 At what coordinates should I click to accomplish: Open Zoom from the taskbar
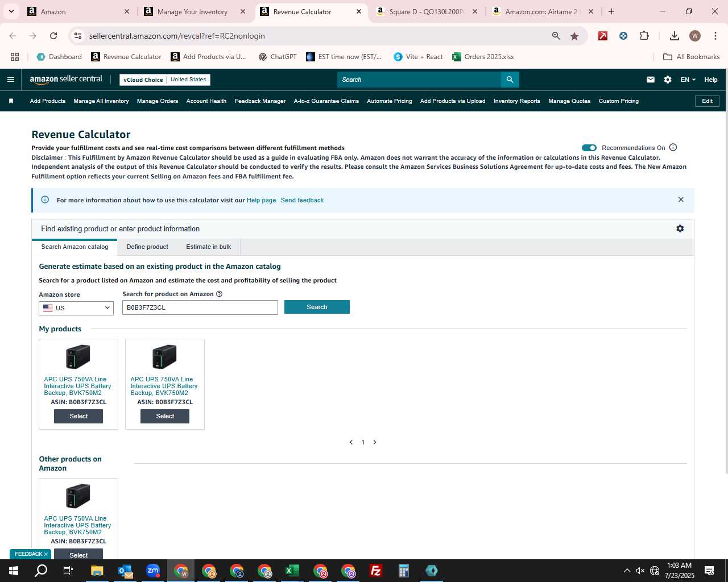click(x=153, y=571)
